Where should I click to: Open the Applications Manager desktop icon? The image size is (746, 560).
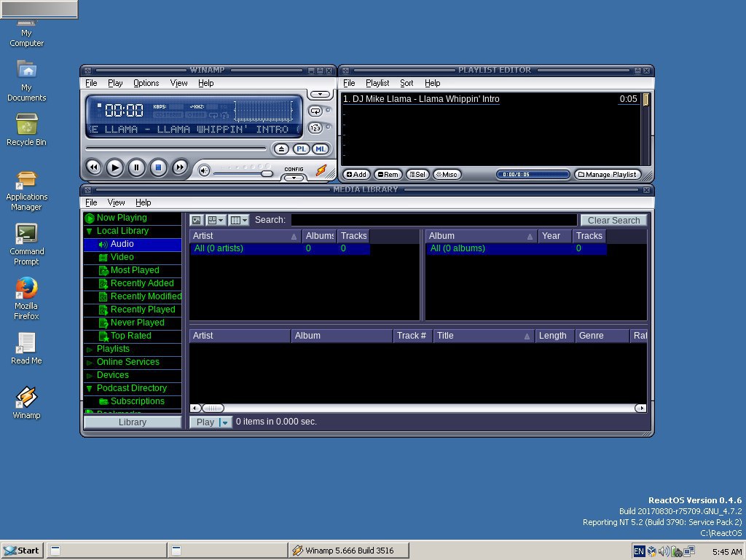pyautogui.click(x=27, y=179)
